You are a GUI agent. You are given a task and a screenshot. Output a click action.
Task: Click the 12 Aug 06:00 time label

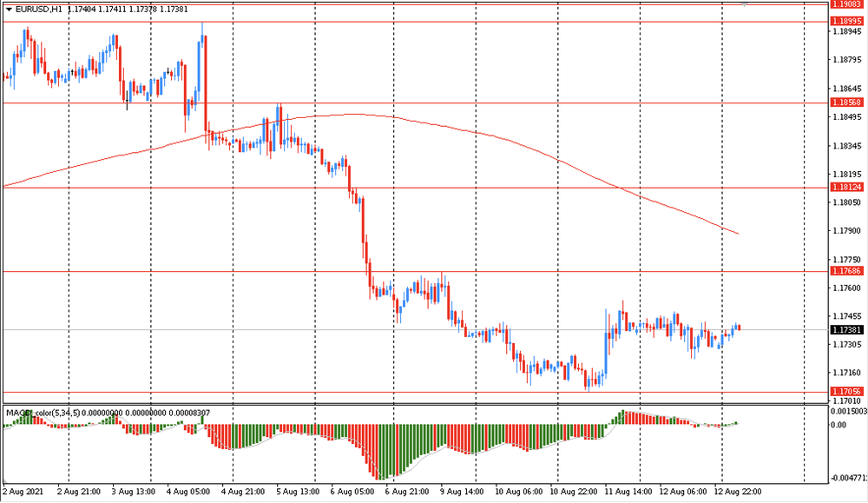click(682, 492)
